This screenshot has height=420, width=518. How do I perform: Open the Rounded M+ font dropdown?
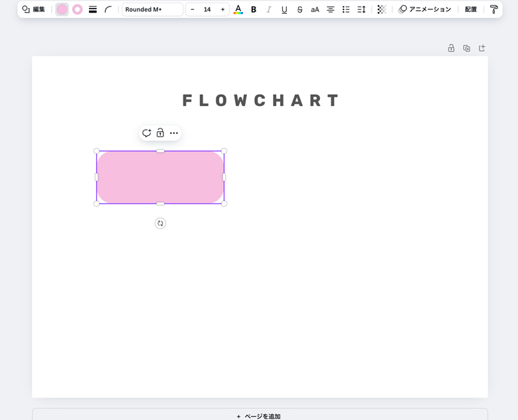tap(152, 9)
